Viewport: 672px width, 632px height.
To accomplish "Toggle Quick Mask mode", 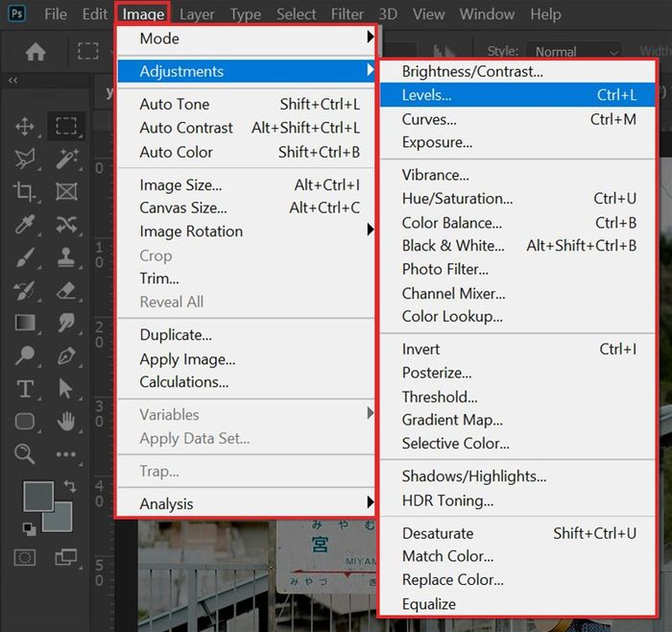I will pos(25,558).
